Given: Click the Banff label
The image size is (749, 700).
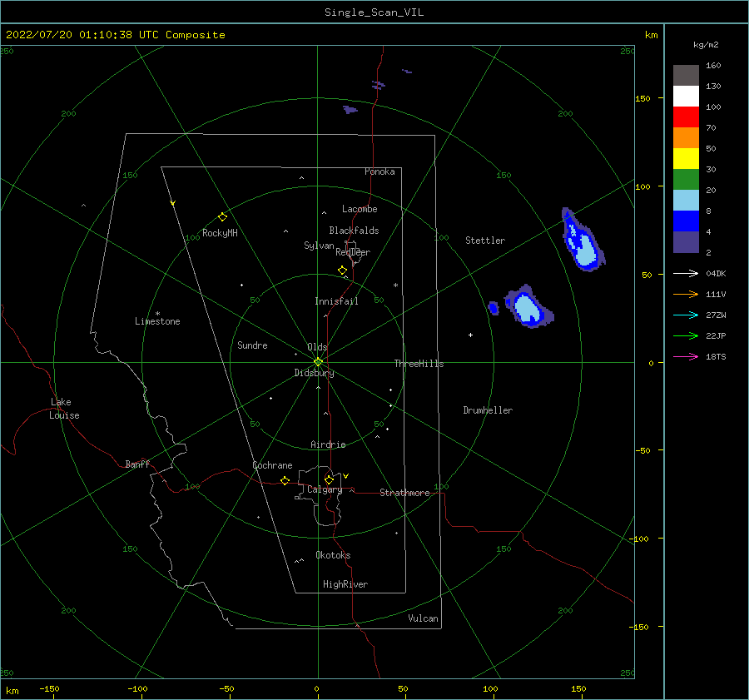Looking at the screenshot, I should [x=137, y=464].
